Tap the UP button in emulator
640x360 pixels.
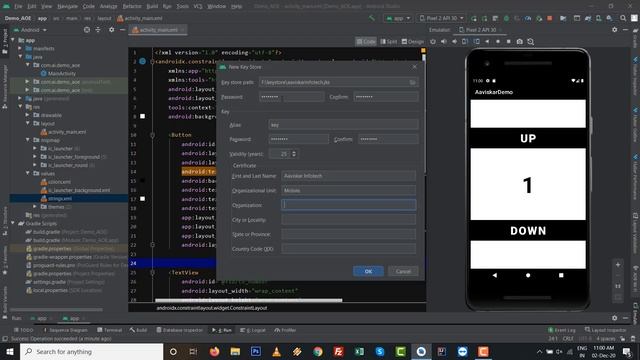click(x=528, y=138)
